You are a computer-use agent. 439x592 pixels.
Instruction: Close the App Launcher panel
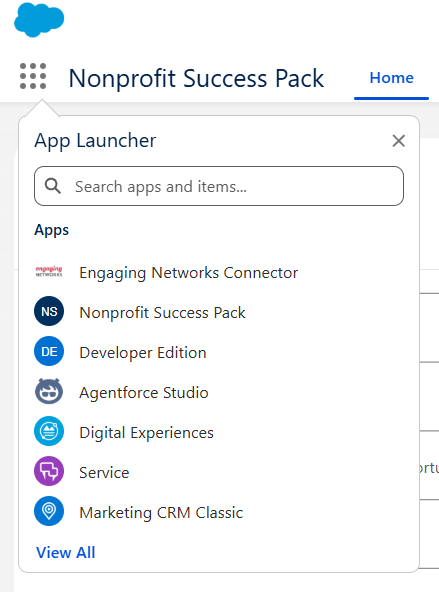click(x=399, y=141)
